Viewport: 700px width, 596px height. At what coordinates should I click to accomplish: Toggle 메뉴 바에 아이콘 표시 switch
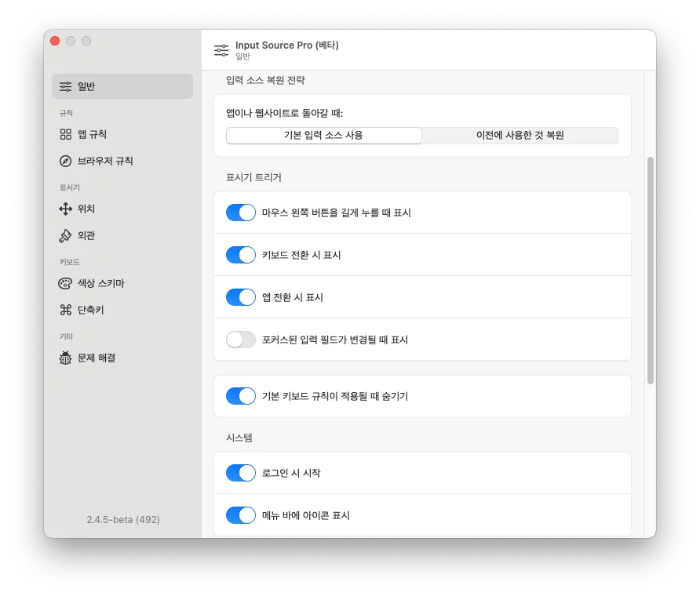coord(241,515)
